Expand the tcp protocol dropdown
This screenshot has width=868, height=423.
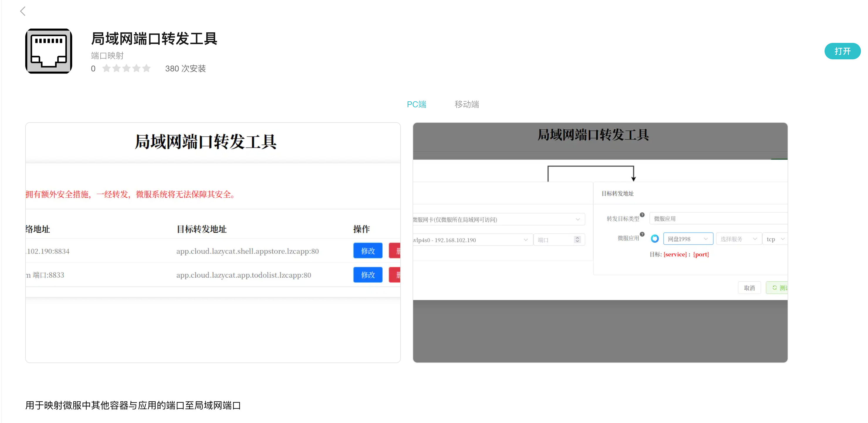click(x=775, y=239)
